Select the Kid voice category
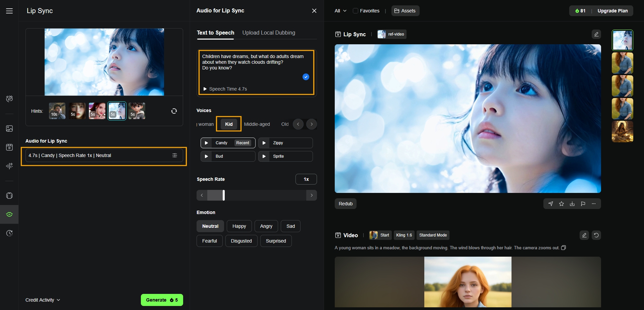644x310 pixels. 229,124
